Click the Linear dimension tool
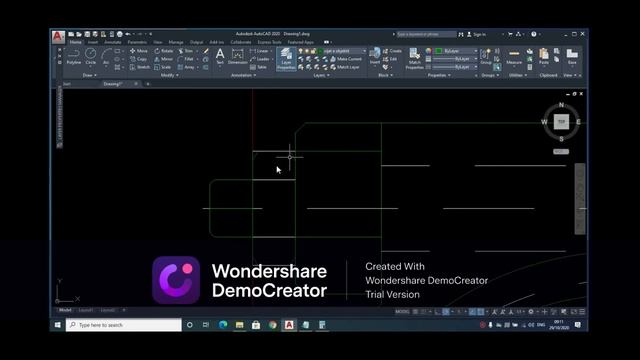Image resolution: width=640 pixels, height=360 pixels. 260,51
